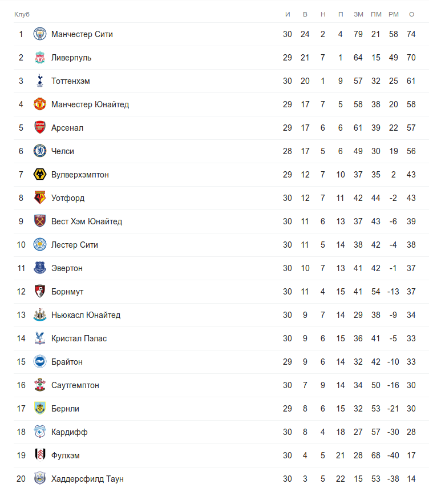Open the Хаддерсфилд Таун team link
The height and width of the screenshot is (504, 429).
click(x=87, y=479)
